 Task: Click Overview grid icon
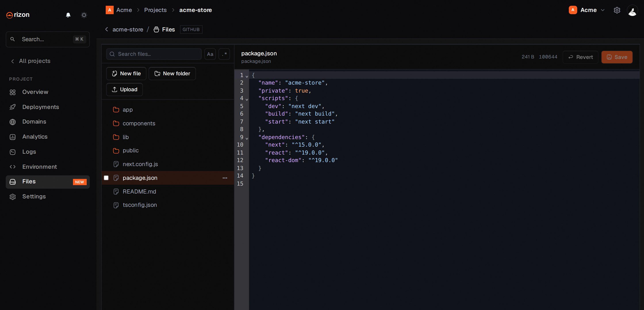[13, 92]
